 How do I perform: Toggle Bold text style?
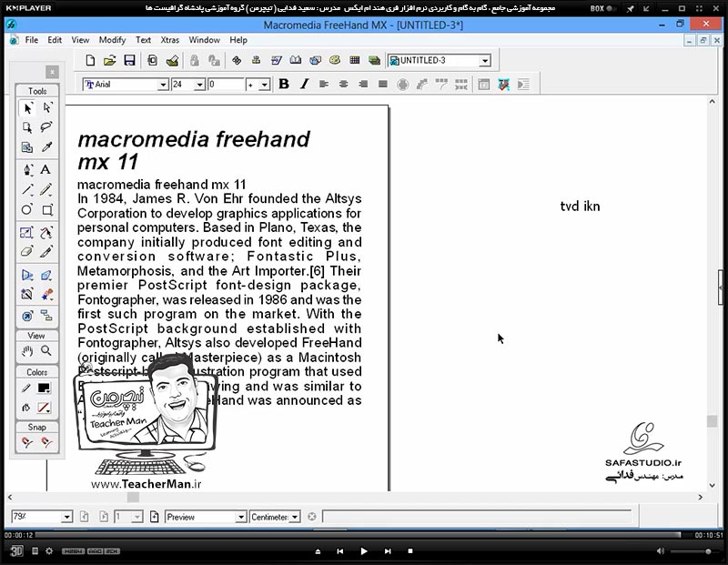tap(284, 84)
